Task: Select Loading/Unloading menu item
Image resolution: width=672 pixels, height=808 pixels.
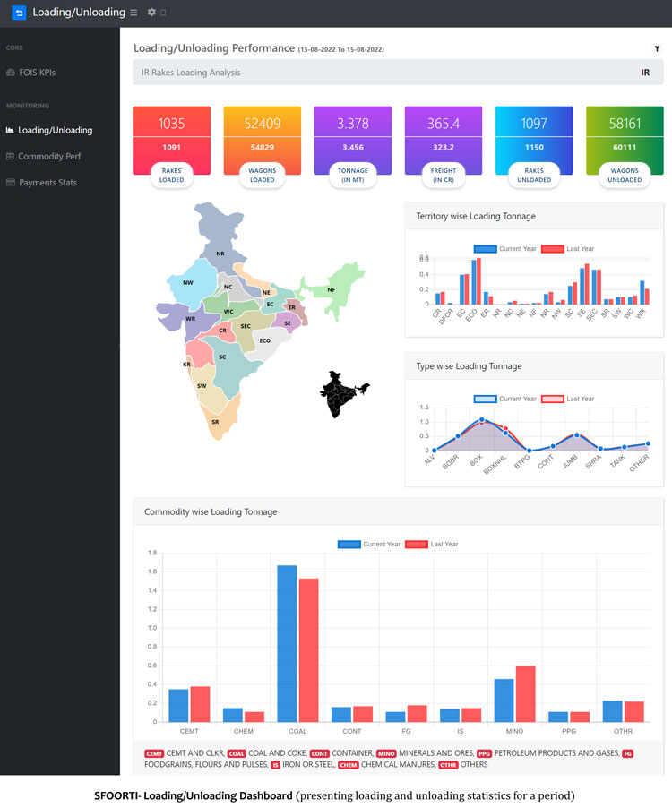Action: point(56,130)
